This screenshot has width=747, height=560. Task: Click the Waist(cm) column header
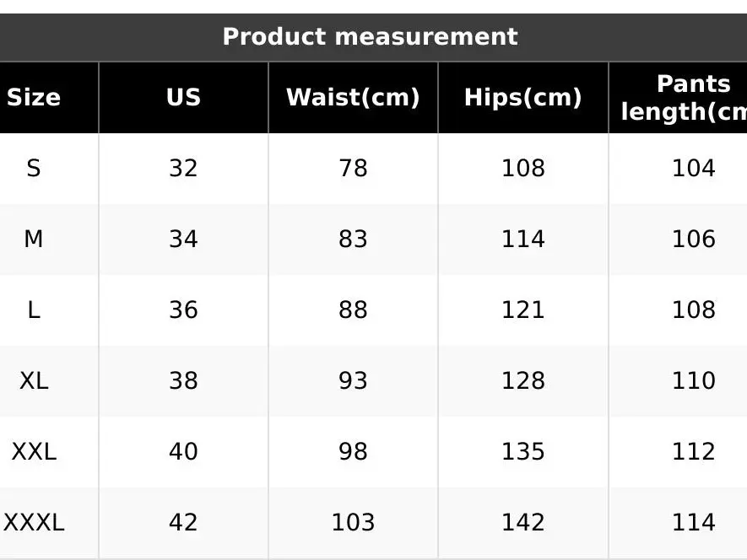click(353, 98)
